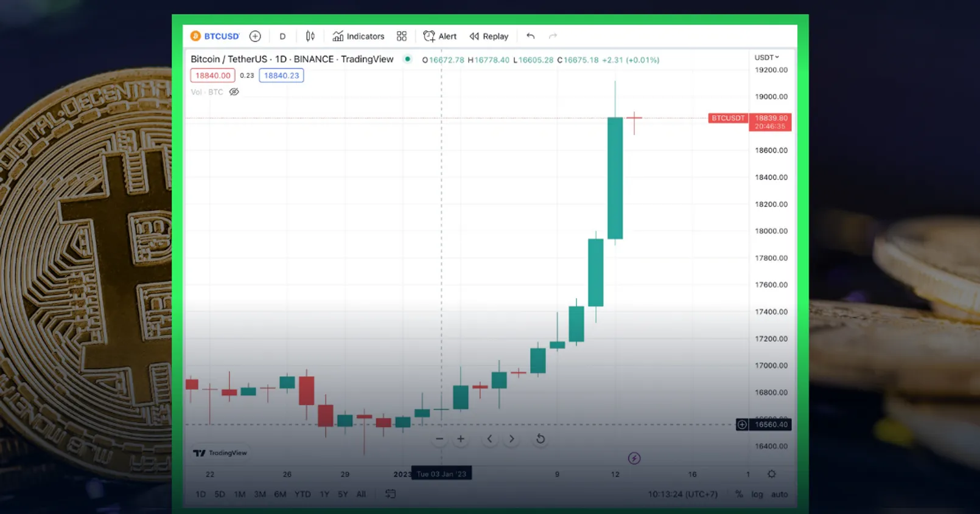The width and height of the screenshot is (980, 514).
Task: Toggle percent scale mode
Action: pyautogui.click(x=739, y=494)
